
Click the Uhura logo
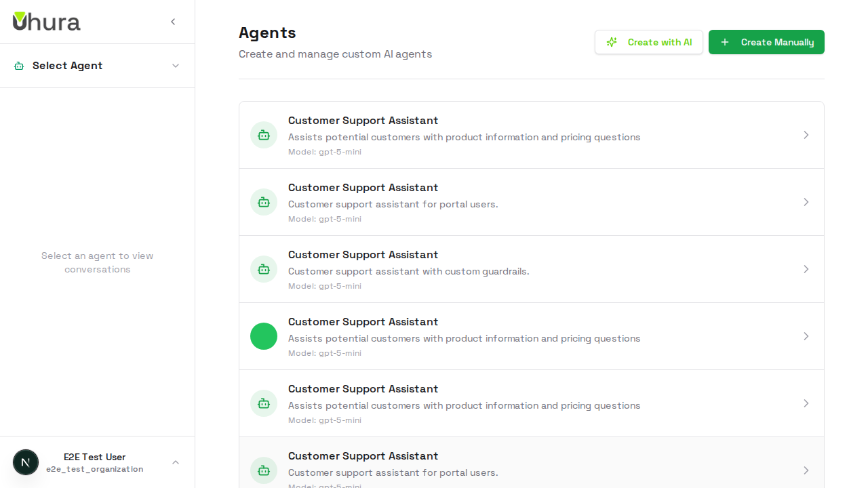(46, 21)
